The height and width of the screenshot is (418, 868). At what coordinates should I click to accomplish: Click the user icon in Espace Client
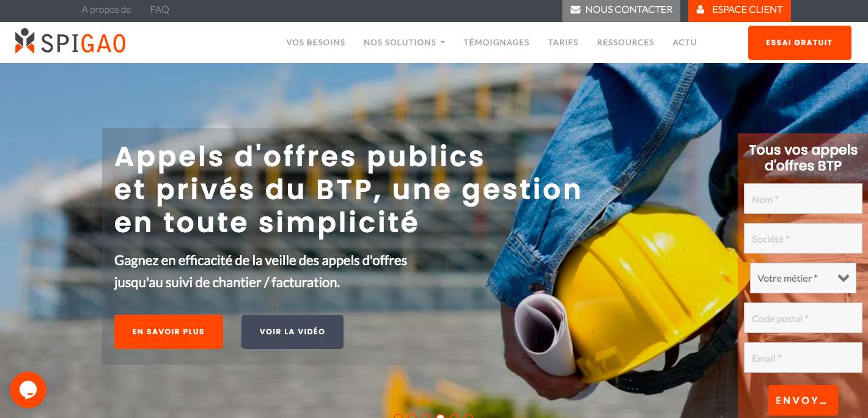click(x=701, y=10)
